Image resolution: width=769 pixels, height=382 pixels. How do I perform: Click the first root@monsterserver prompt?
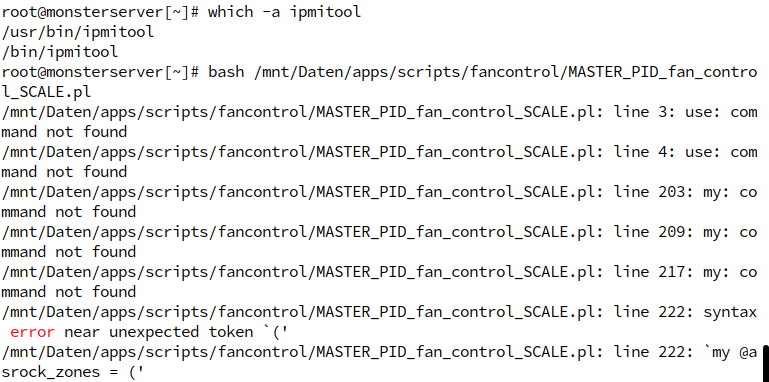[x=100, y=12]
